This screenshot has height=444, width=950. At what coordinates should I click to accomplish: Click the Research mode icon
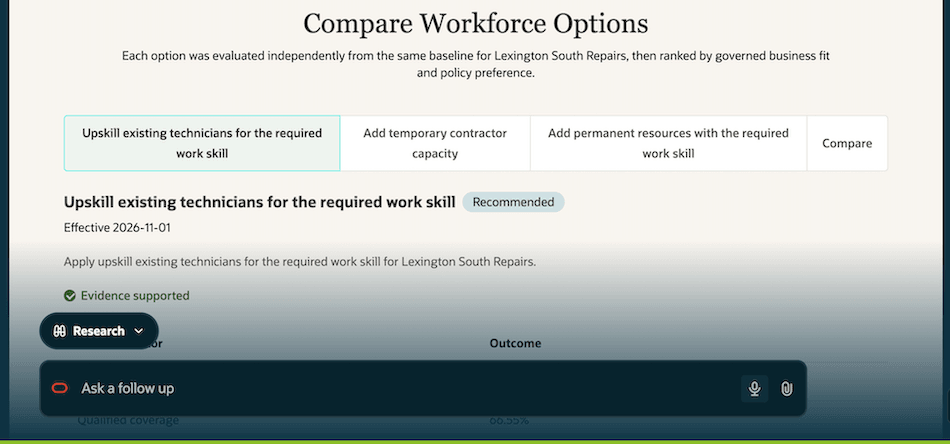pos(59,331)
